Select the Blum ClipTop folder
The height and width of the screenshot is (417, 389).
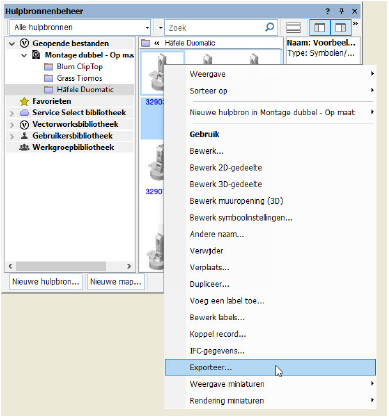(79, 67)
